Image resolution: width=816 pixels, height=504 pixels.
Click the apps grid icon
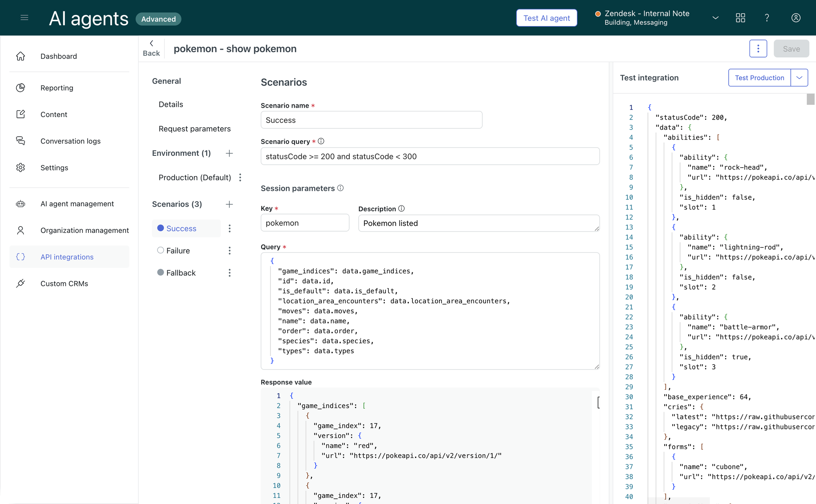coord(740,18)
